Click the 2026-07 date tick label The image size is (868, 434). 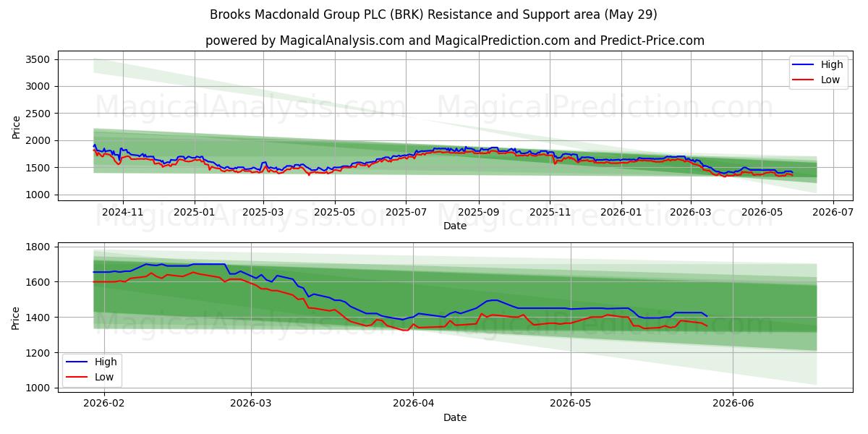(x=833, y=212)
